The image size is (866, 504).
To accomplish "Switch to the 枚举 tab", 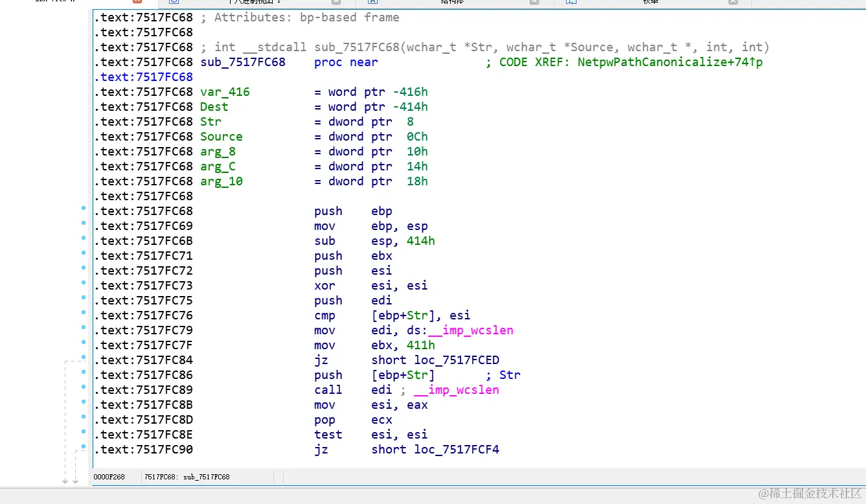I will (650, 2).
